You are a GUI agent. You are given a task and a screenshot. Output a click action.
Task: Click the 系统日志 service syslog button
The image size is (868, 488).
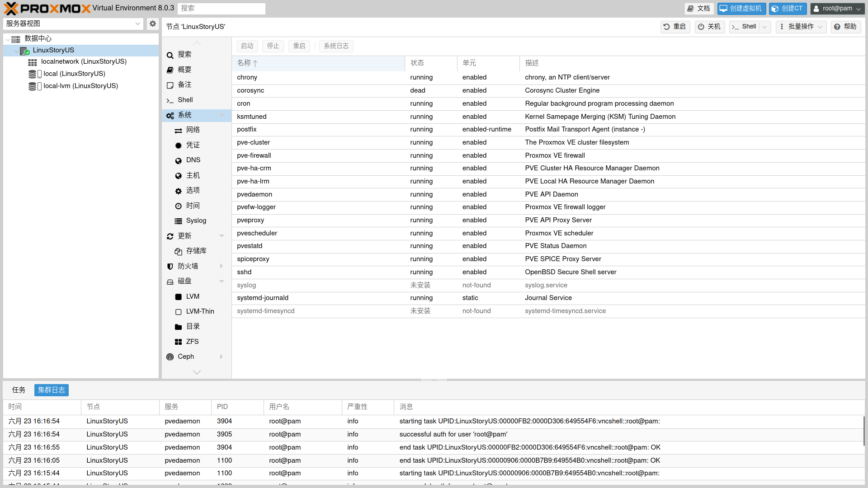point(336,46)
